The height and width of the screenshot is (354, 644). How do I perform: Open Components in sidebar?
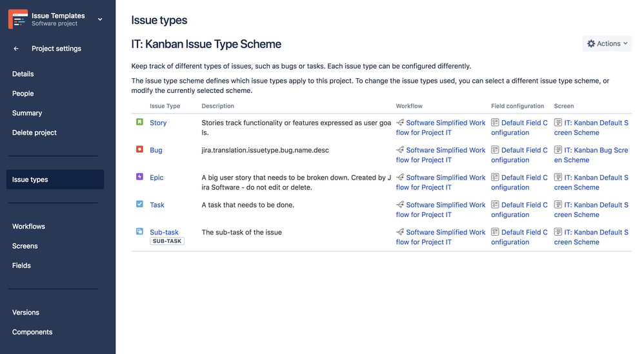[x=32, y=332]
